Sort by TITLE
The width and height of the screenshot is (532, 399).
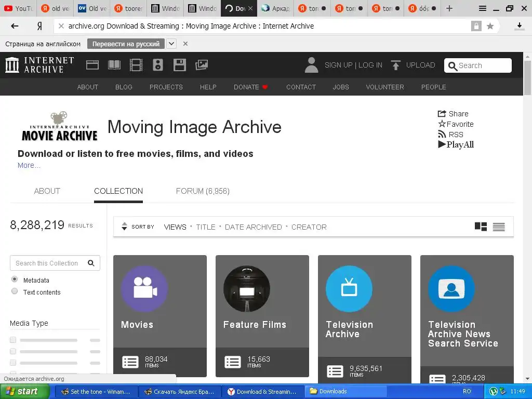(x=206, y=227)
